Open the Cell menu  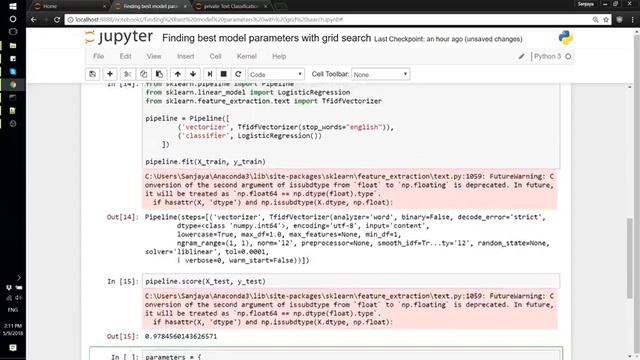(215, 56)
